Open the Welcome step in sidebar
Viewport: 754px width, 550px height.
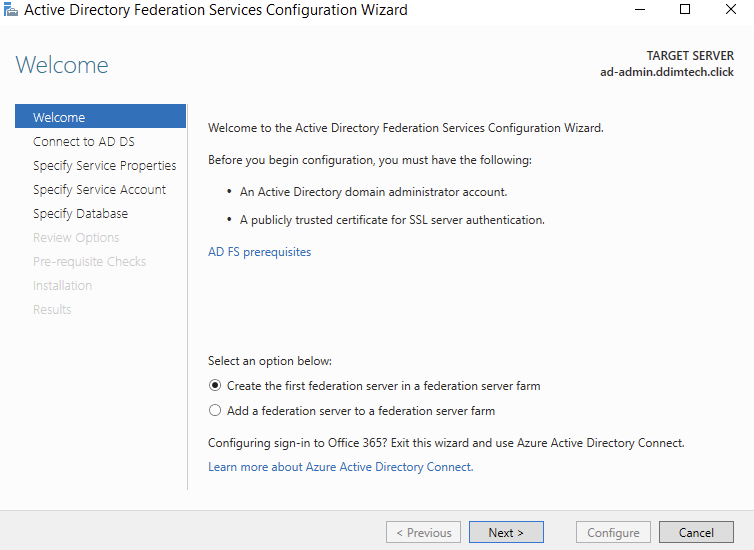click(100, 116)
